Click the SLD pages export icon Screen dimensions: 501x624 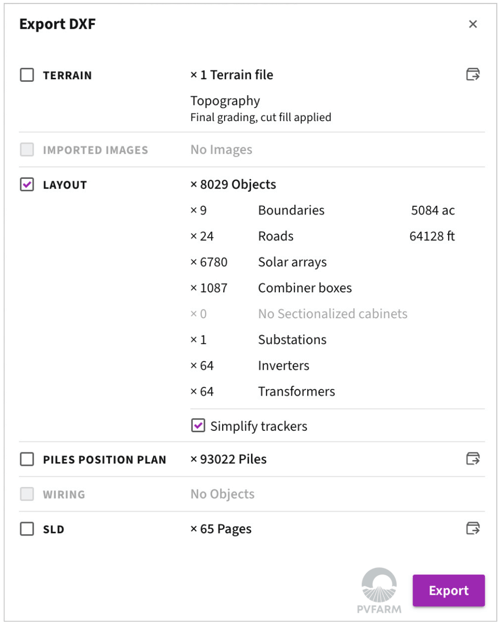pos(472,528)
